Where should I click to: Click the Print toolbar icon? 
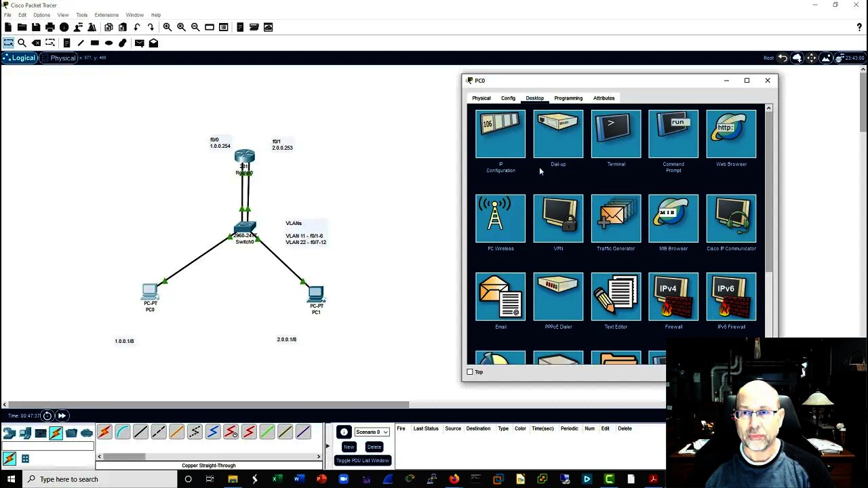[x=50, y=27]
